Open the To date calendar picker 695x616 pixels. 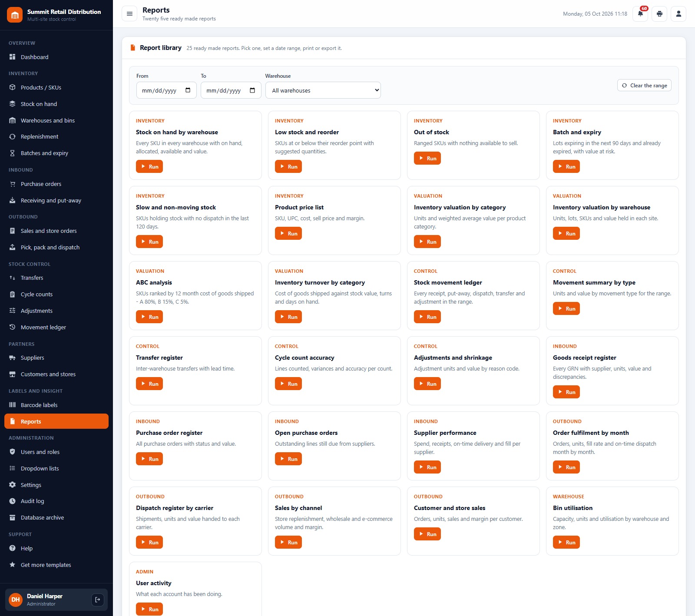tap(252, 90)
